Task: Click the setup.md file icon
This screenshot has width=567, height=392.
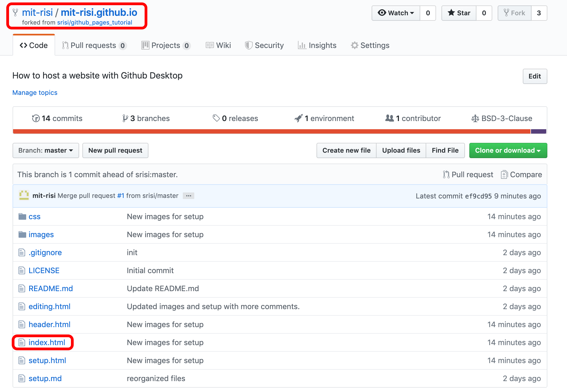Action: coord(22,378)
